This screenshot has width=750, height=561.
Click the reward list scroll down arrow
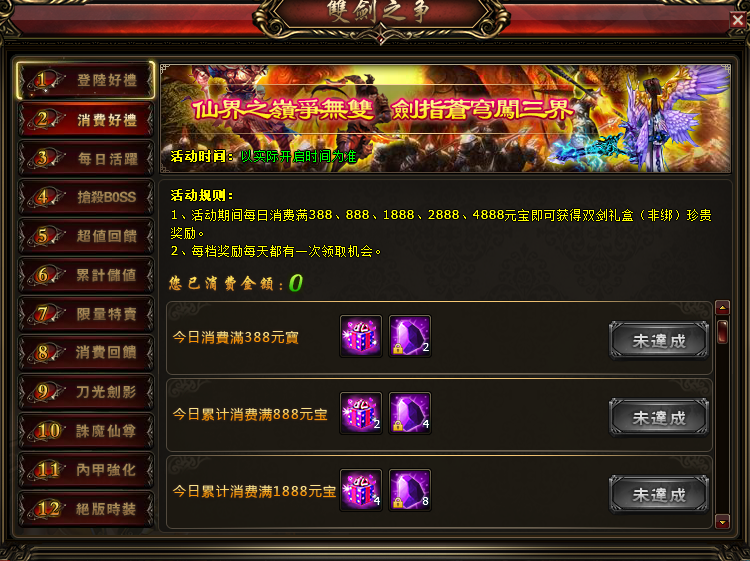tap(722, 521)
